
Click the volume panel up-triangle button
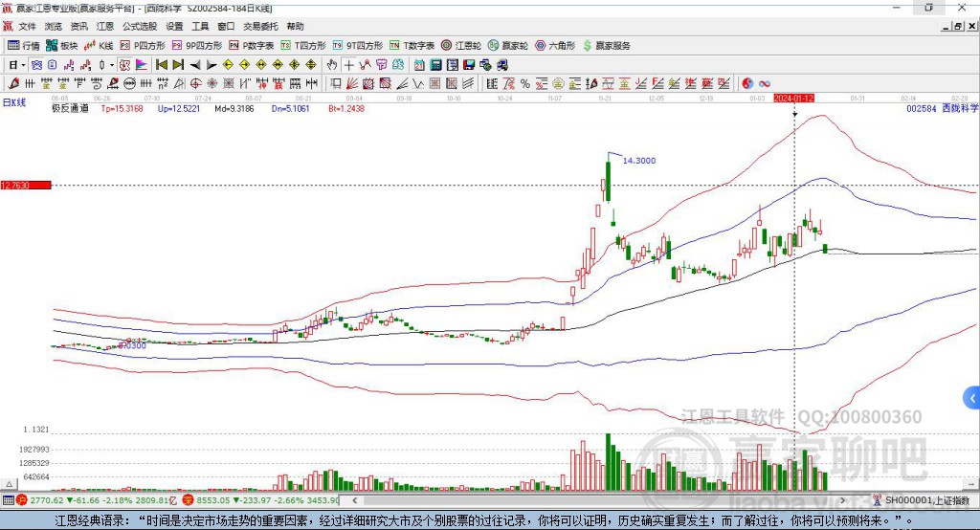[10, 484]
